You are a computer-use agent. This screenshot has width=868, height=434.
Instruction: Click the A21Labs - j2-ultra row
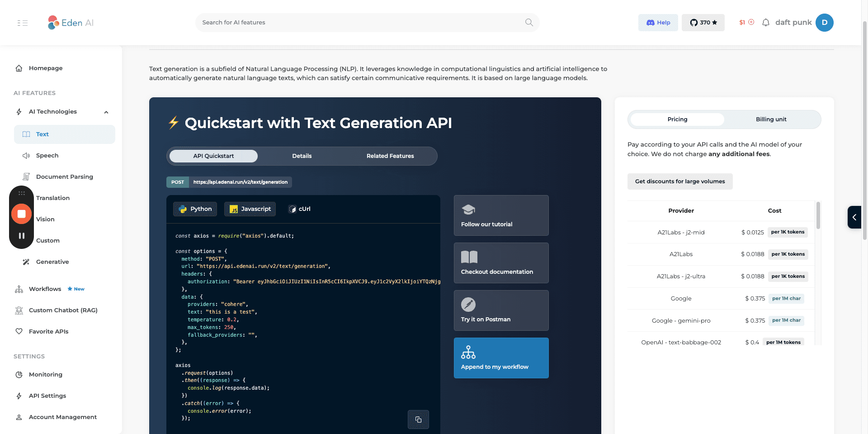(721, 277)
